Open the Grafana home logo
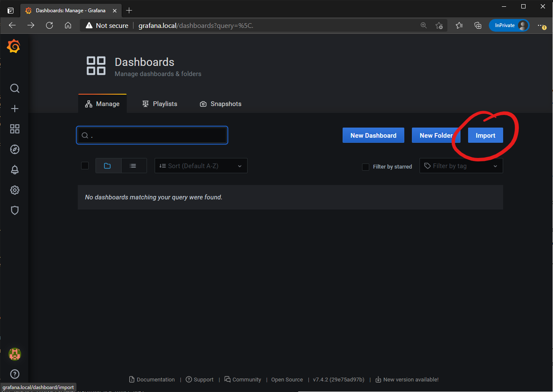This screenshot has height=392, width=553. [14, 46]
